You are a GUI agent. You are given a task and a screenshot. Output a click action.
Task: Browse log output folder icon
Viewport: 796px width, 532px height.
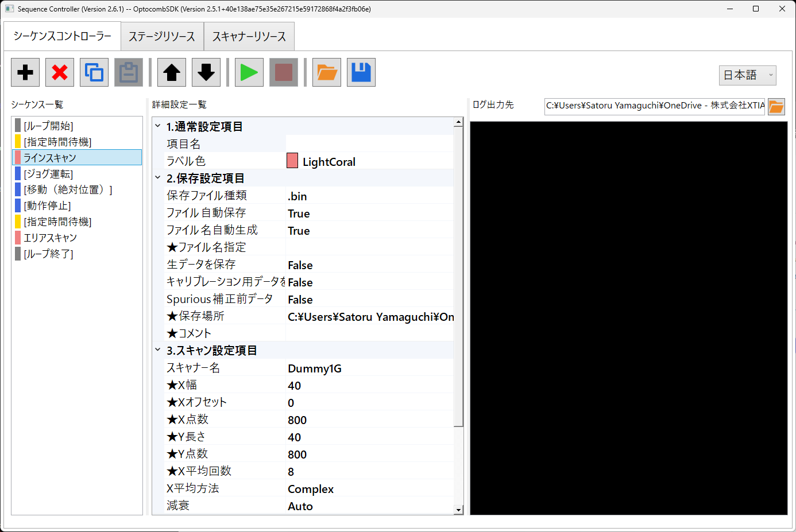776,107
